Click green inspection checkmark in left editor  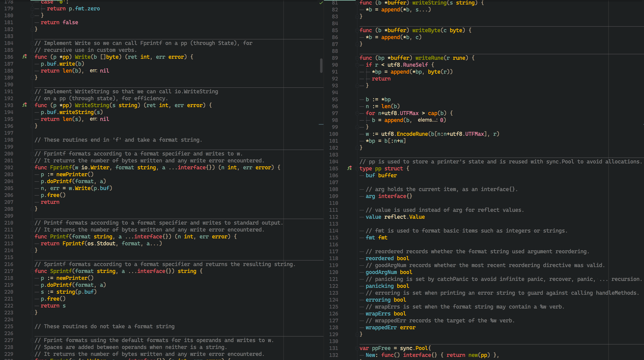click(321, 3)
